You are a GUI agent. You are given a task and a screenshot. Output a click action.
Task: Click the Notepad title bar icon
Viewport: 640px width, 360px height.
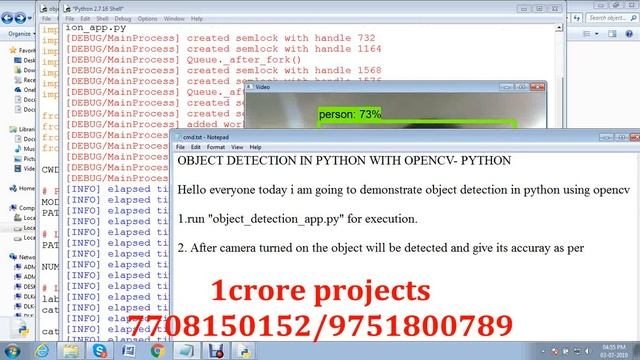[178, 137]
